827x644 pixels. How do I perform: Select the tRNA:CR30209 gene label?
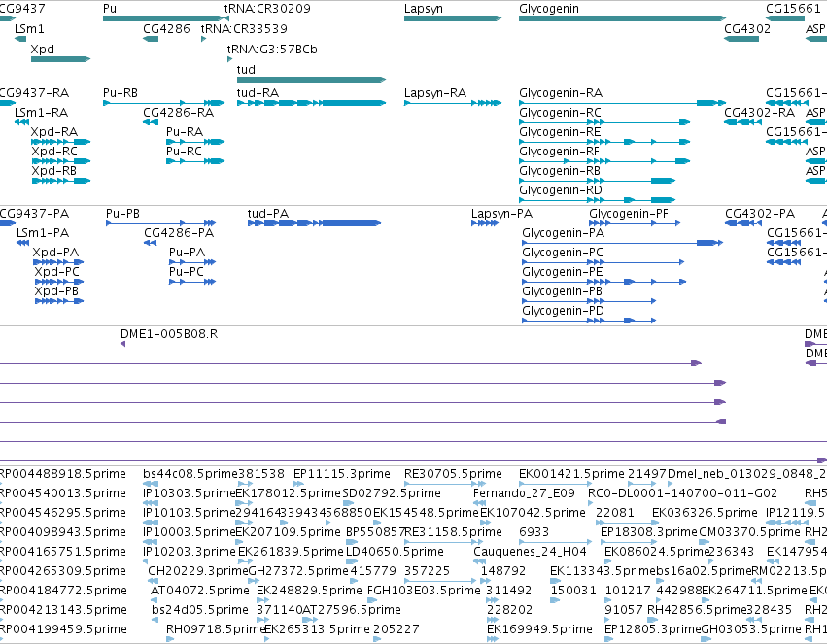click(267, 9)
